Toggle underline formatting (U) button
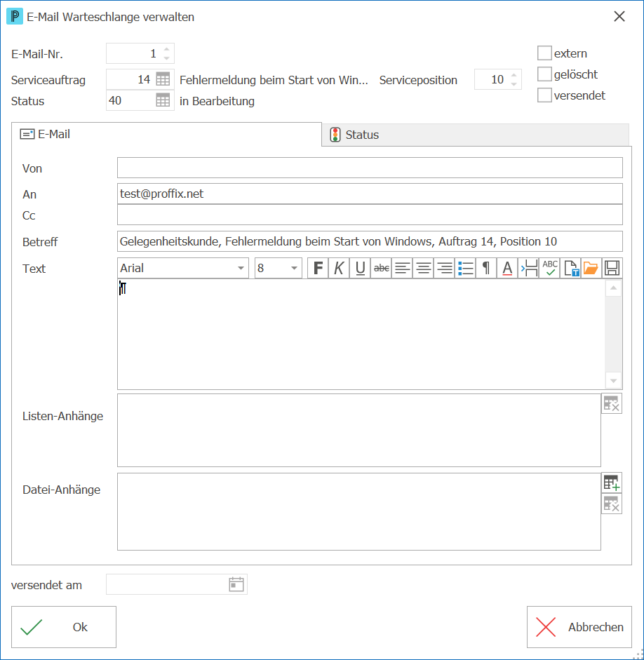The height and width of the screenshot is (660, 644). tap(361, 268)
